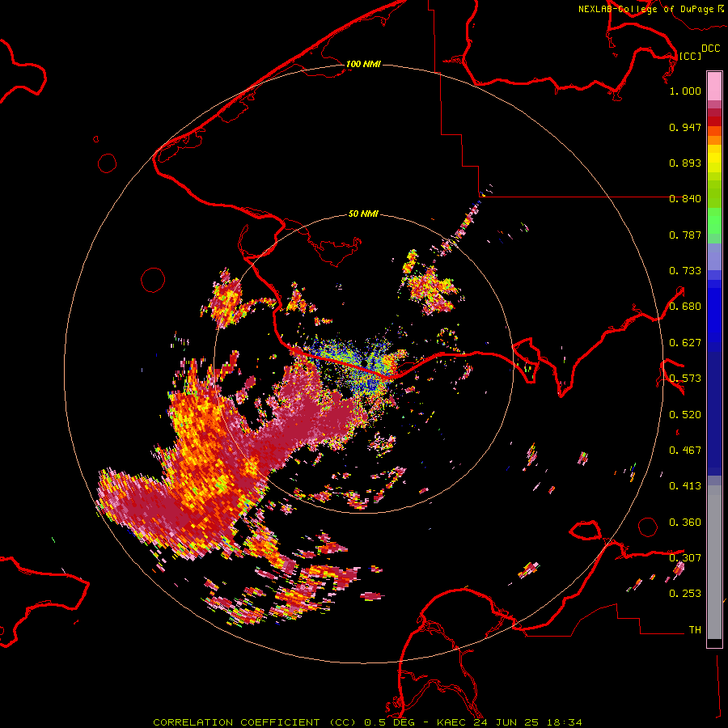This screenshot has height=728, width=728.
Task: Click the 0.787 legend value
Action: point(685,235)
